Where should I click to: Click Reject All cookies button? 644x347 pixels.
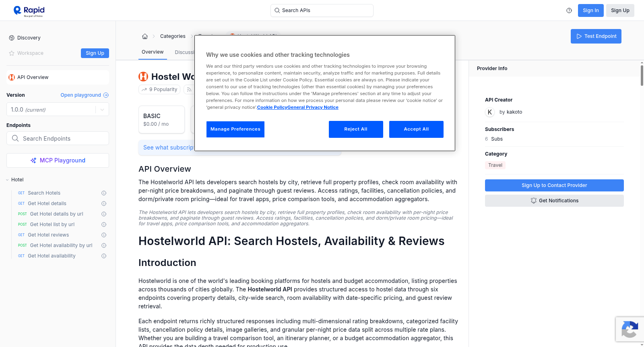[x=356, y=129]
